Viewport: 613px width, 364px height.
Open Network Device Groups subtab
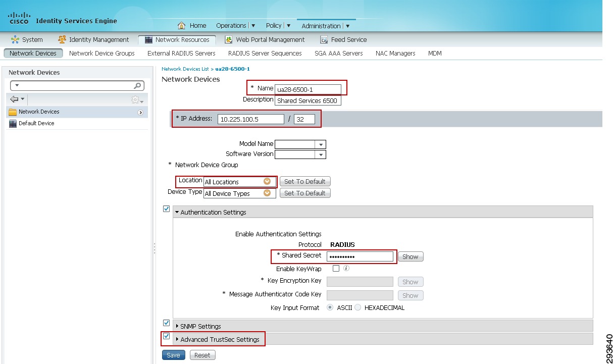[102, 53]
